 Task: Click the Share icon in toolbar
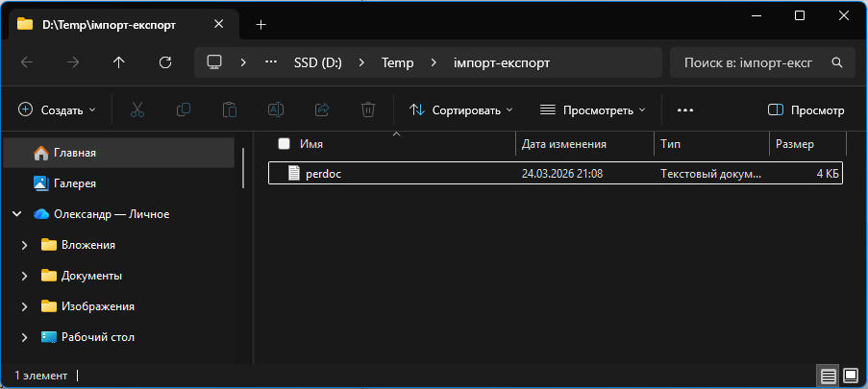322,110
